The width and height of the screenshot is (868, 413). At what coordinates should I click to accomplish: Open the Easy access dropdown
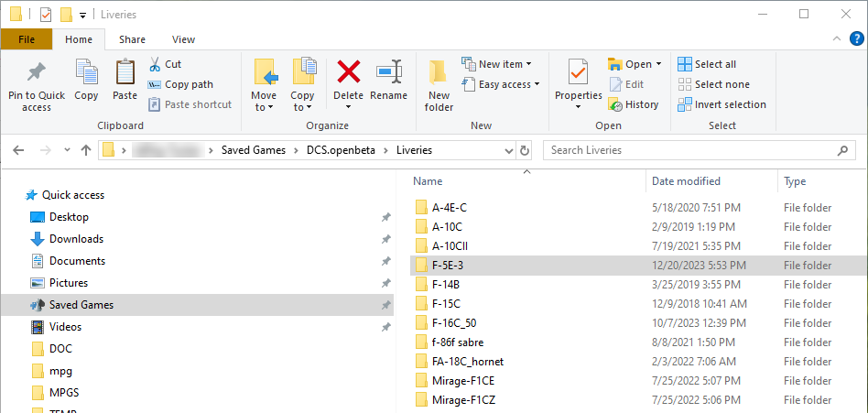[x=501, y=84]
